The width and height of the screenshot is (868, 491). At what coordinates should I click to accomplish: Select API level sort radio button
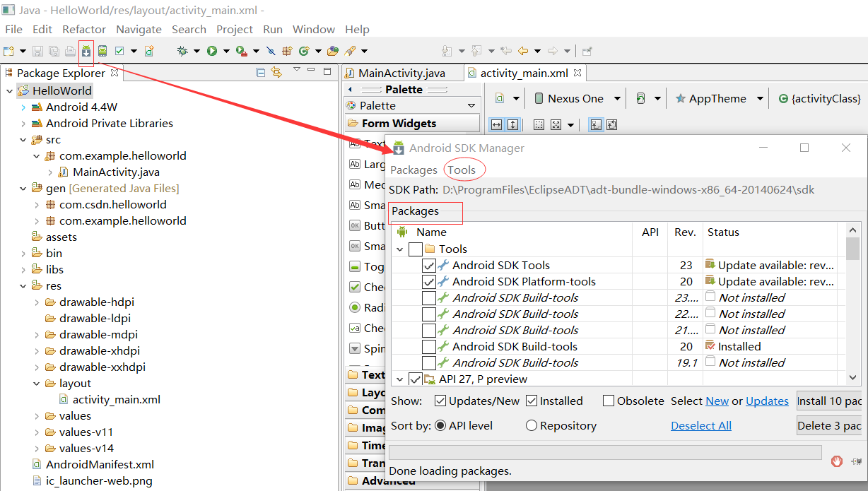(440, 425)
